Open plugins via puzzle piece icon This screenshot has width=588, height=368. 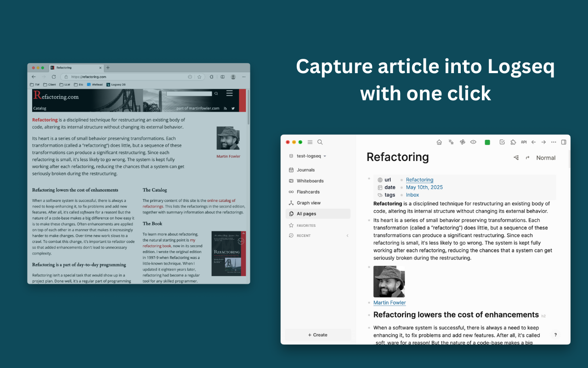point(513,142)
